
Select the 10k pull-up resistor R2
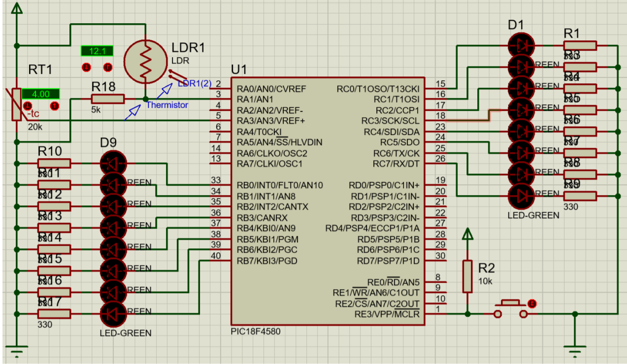(x=467, y=276)
